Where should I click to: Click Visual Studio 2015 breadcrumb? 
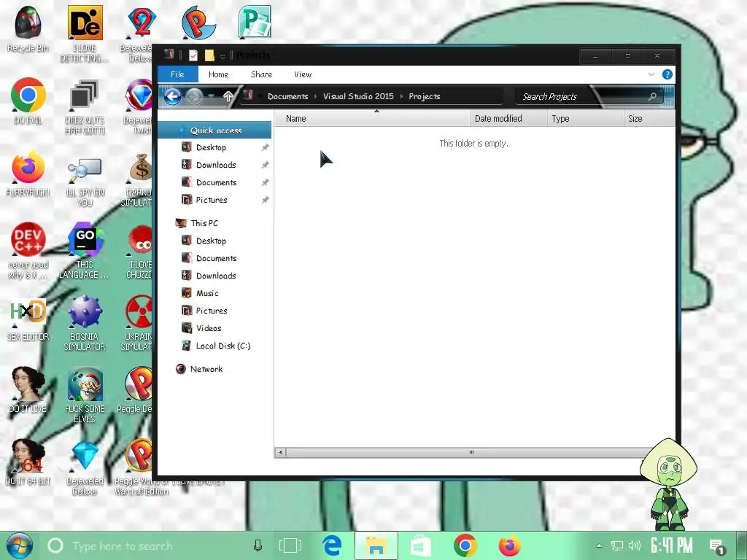pyautogui.click(x=358, y=97)
